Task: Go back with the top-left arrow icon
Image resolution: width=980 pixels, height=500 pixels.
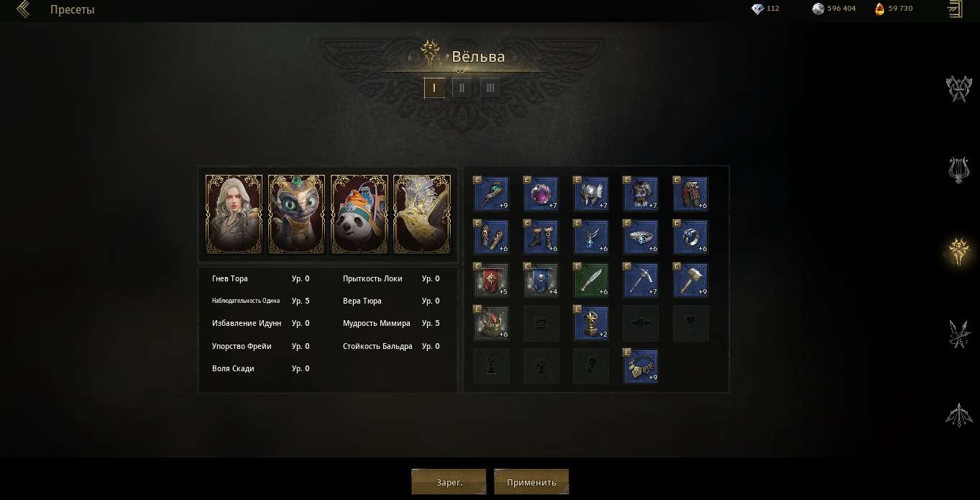Action: click(23, 9)
